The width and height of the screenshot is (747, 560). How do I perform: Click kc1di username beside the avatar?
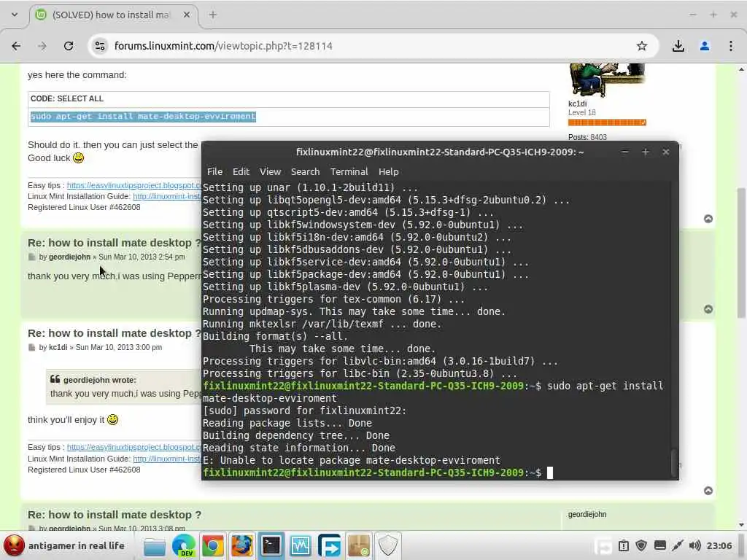pos(578,104)
